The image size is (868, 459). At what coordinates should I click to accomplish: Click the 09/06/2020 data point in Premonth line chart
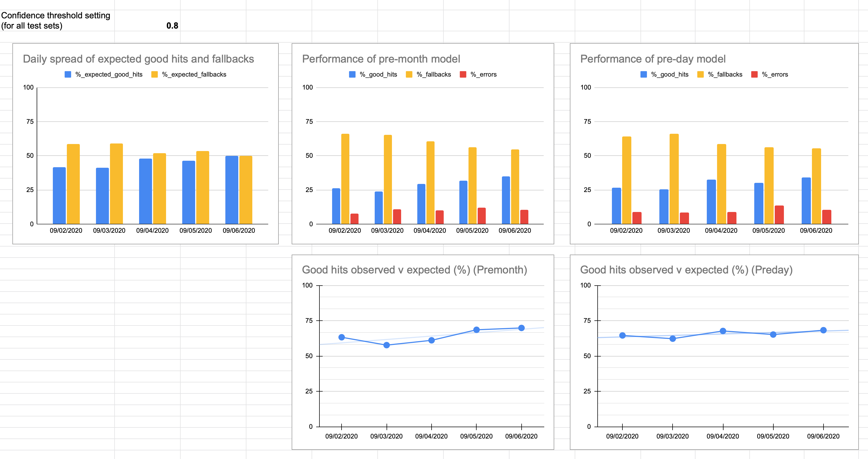point(521,328)
